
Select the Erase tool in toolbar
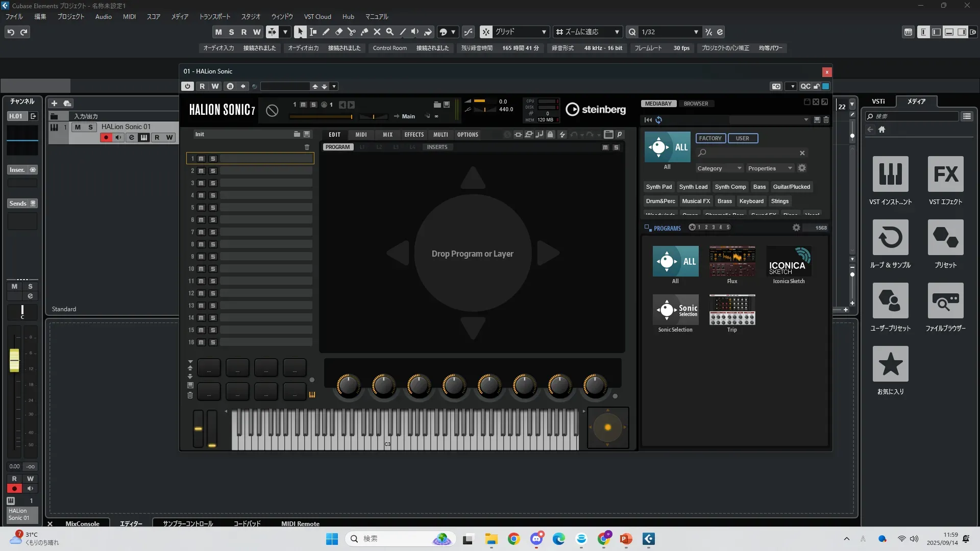(339, 32)
